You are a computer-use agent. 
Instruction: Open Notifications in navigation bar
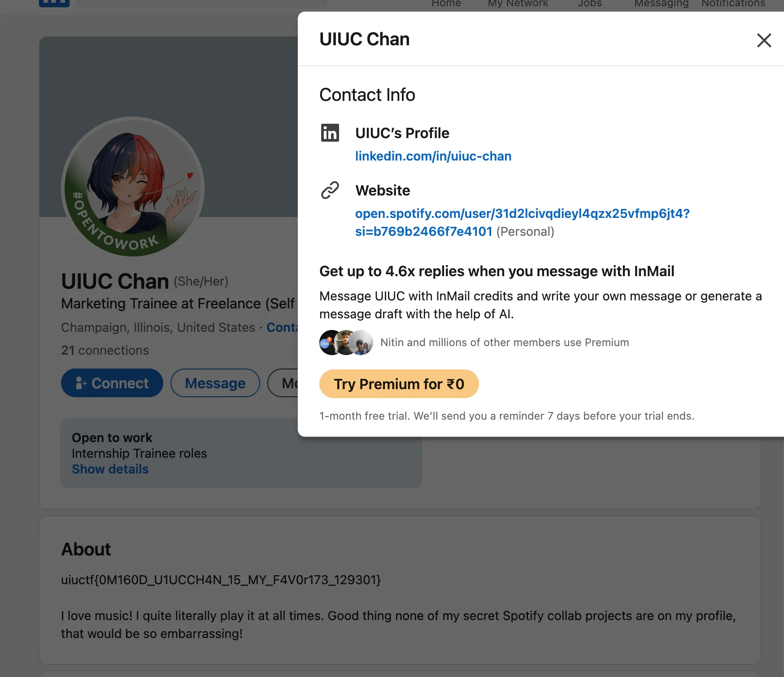pos(733,4)
